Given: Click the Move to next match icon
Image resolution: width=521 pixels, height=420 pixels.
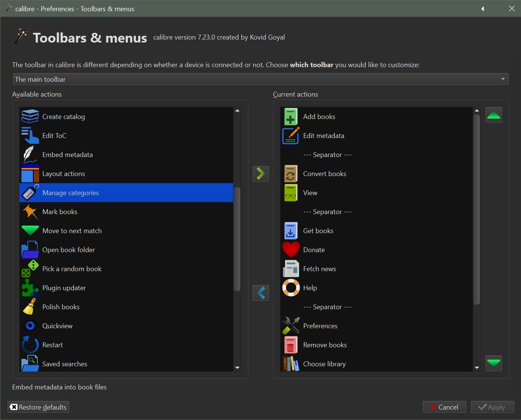Looking at the screenshot, I should [x=30, y=231].
